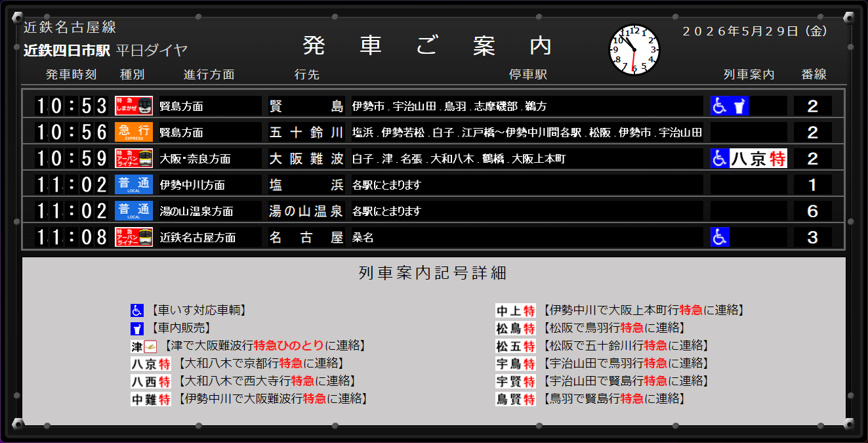Image resolution: width=868 pixels, height=443 pixels.
Task: Click the analog clock face
Action: [634, 50]
